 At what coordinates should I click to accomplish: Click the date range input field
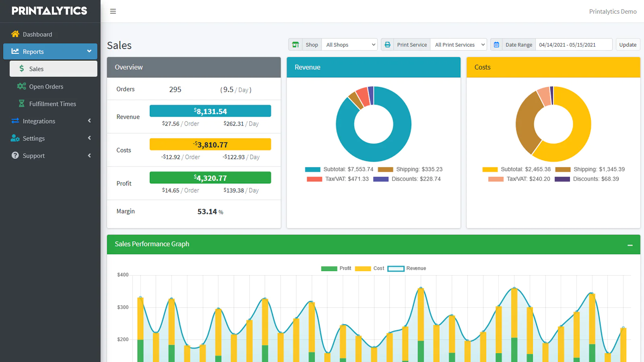574,45
